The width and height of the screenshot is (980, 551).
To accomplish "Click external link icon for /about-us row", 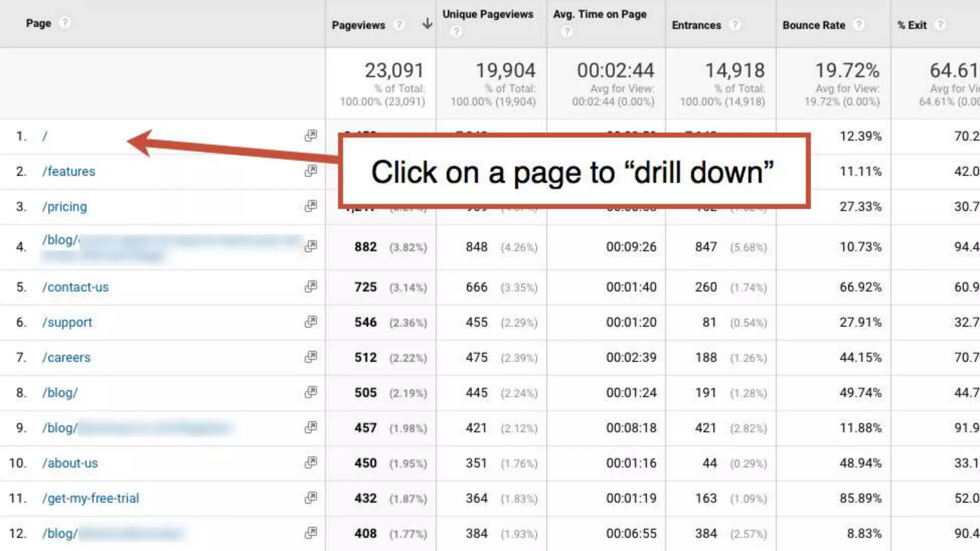I will [311, 463].
